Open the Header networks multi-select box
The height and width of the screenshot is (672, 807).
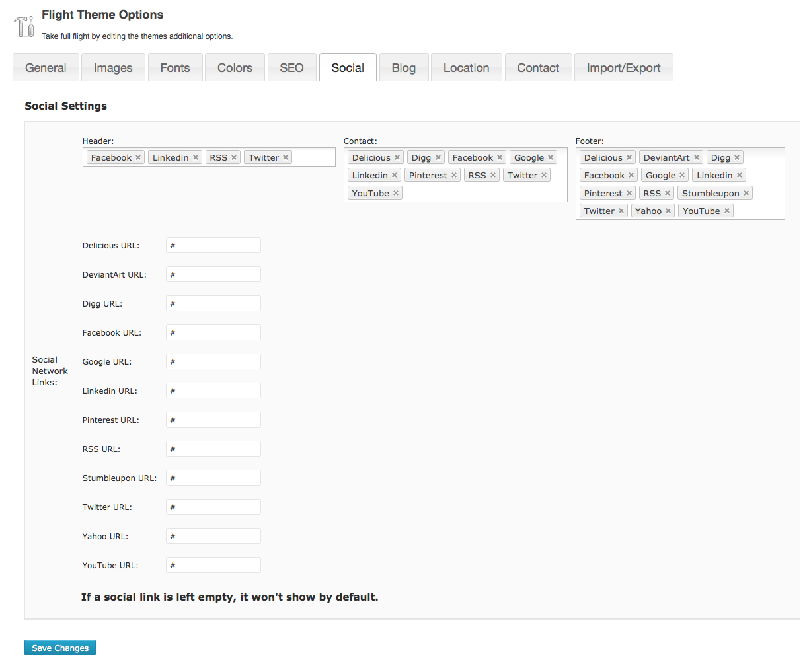click(313, 157)
